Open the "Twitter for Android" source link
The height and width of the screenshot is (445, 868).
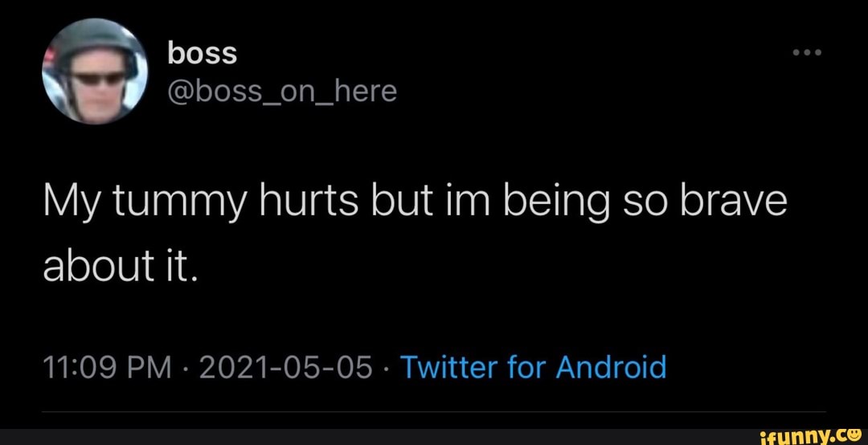(x=533, y=368)
